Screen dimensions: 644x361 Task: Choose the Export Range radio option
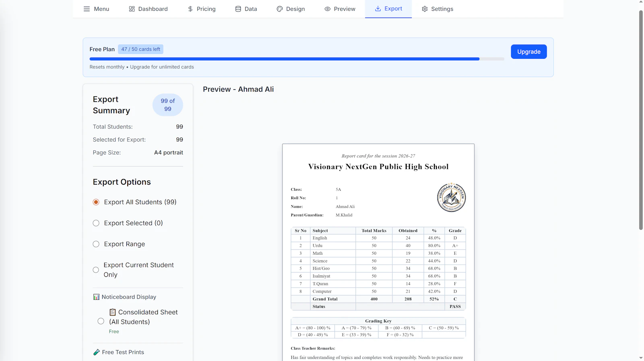(x=96, y=244)
